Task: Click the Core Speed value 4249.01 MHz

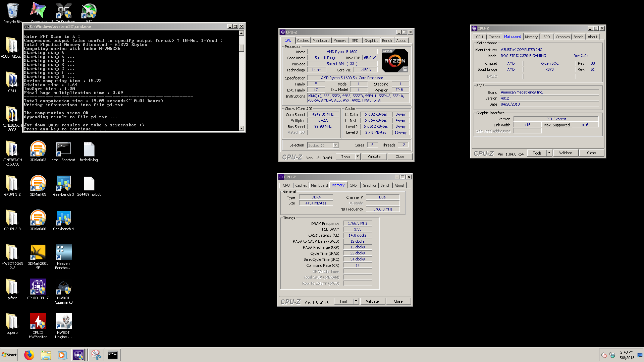Action: pyautogui.click(x=323, y=114)
